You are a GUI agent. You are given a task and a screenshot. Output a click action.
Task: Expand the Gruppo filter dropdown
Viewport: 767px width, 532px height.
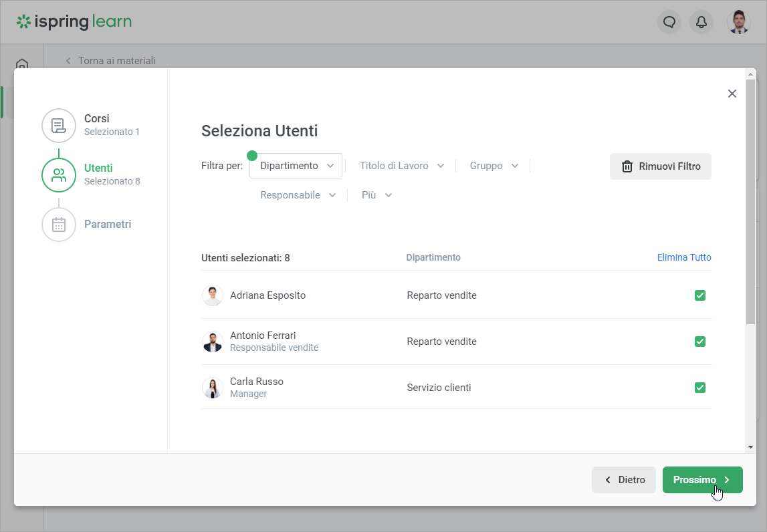point(494,166)
